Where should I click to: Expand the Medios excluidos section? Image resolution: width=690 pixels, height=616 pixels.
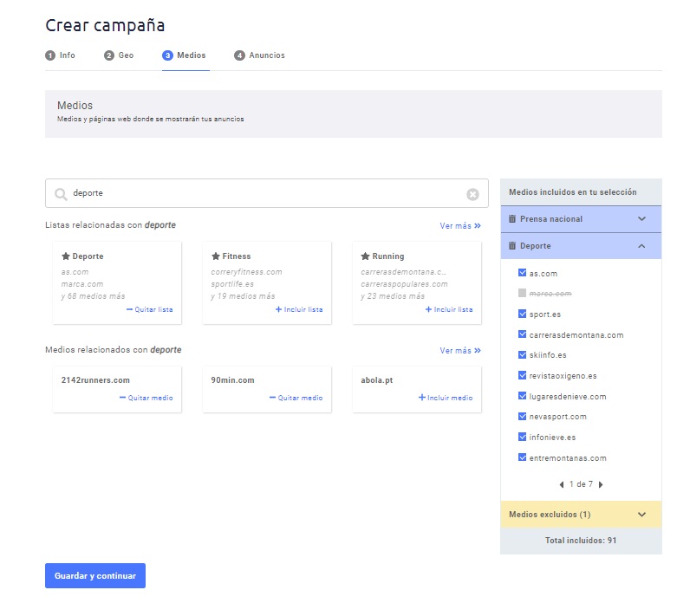(641, 515)
